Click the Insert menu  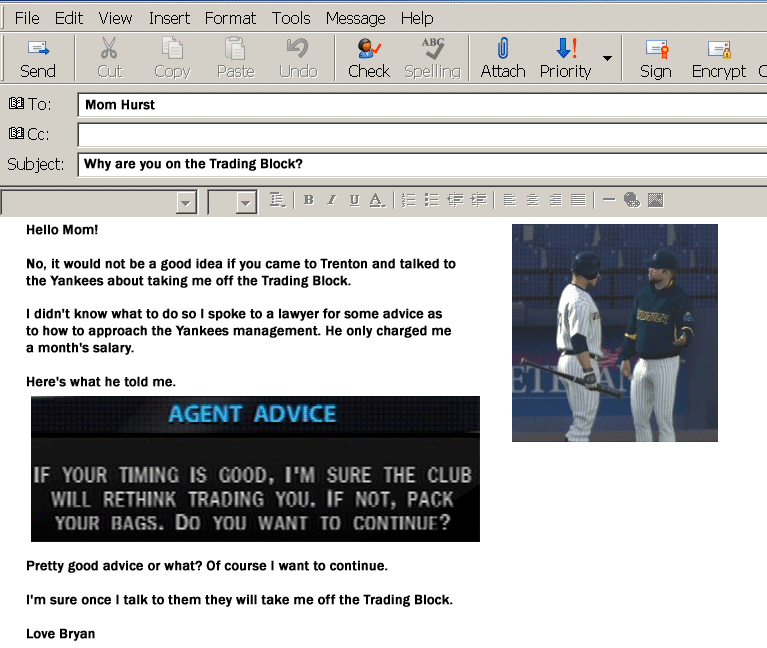(169, 18)
